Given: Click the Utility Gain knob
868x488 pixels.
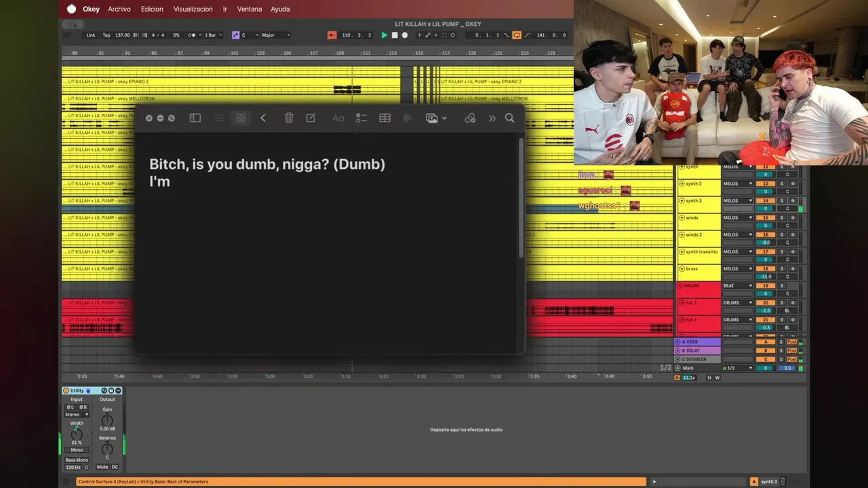Looking at the screenshot, I should [x=107, y=420].
